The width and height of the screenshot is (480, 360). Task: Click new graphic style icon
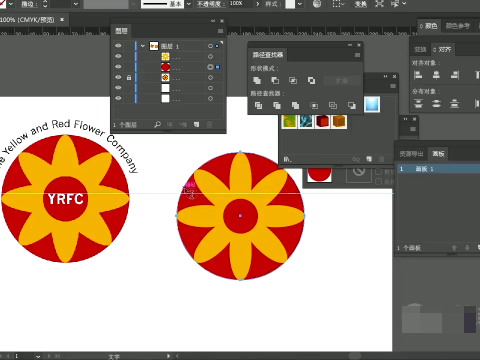pyautogui.click(x=369, y=159)
